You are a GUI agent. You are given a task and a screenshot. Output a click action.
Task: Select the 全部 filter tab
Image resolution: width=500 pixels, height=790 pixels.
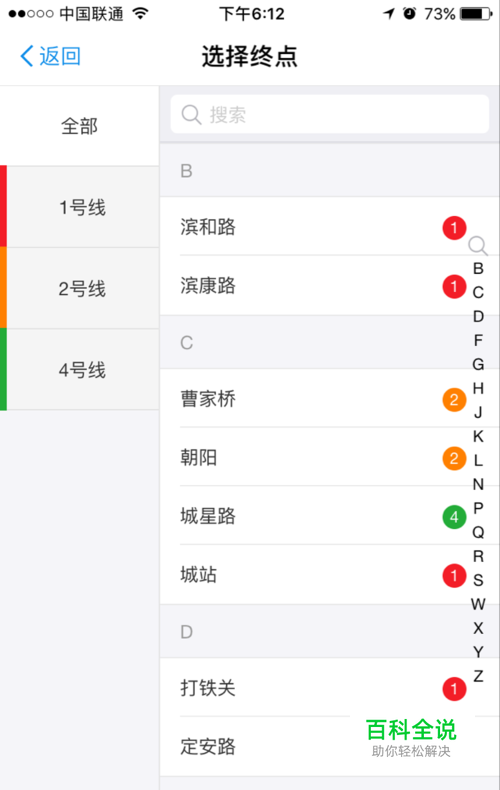click(80, 126)
